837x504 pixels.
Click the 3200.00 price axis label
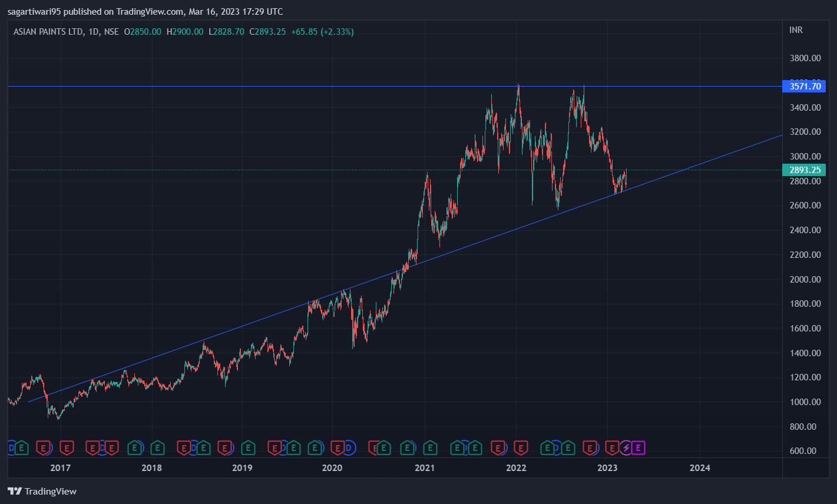coord(804,132)
